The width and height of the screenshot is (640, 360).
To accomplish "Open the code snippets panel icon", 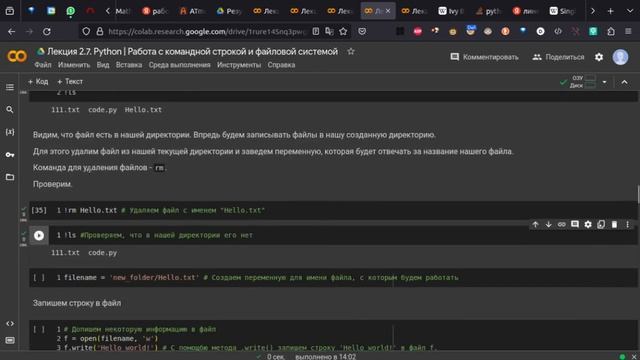I will [10, 323].
